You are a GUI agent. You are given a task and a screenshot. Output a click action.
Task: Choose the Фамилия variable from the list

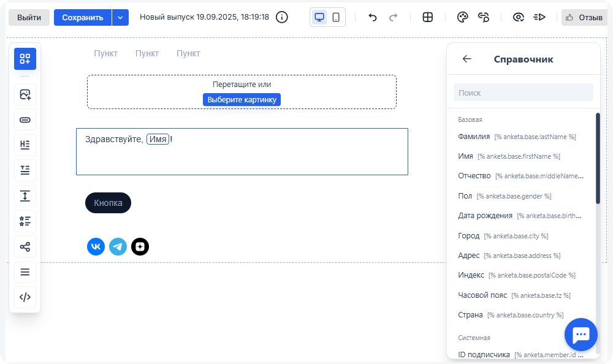pyautogui.click(x=474, y=137)
